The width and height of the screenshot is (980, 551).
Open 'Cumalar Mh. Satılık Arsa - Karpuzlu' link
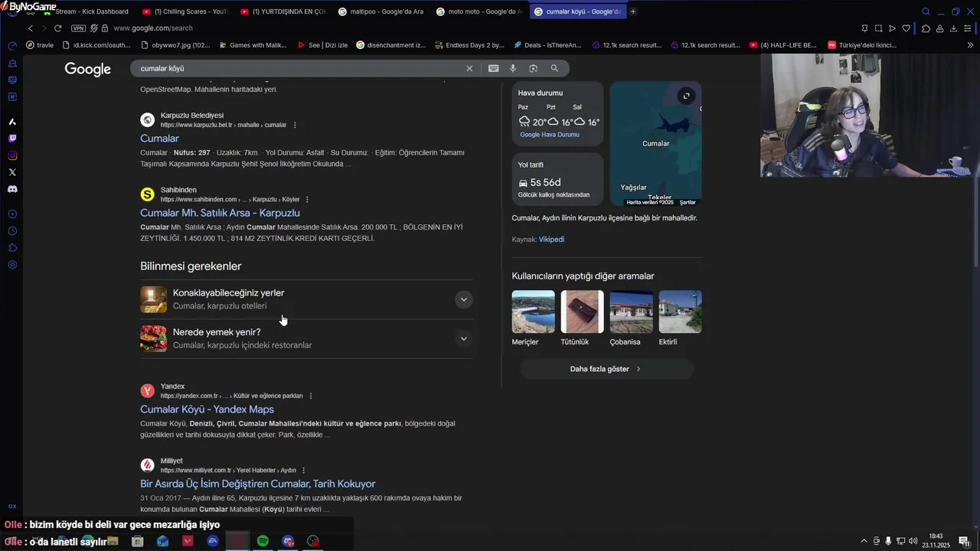pos(220,213)
